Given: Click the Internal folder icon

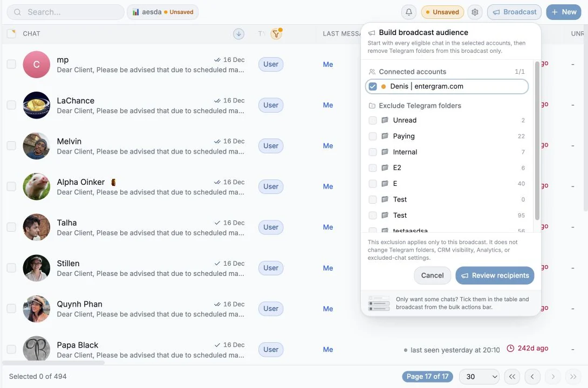Looking at the screenshot, I should (385, 152).
